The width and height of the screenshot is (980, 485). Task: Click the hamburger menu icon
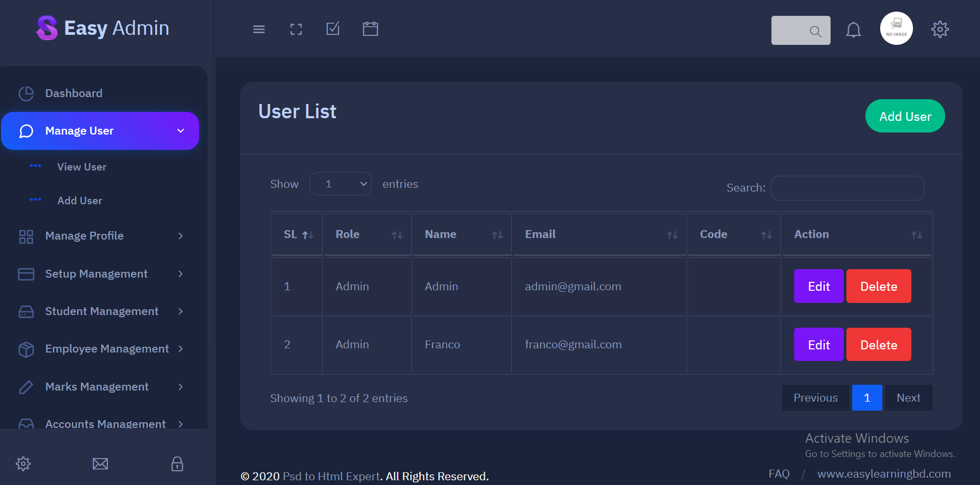click(259, 30)
